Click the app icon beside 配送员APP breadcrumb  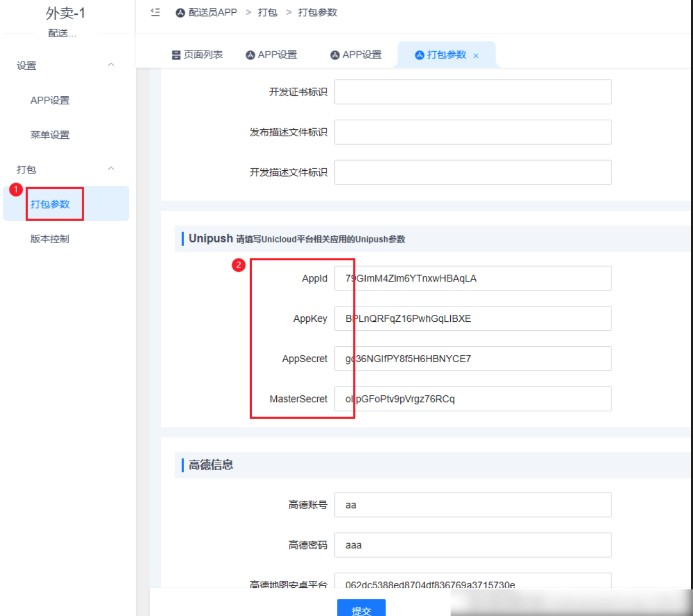coord(179,12)
